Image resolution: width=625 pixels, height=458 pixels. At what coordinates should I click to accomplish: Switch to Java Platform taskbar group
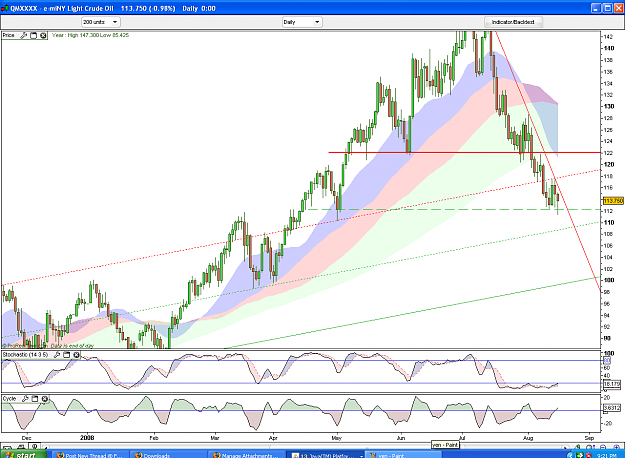[x=327, y=455]
